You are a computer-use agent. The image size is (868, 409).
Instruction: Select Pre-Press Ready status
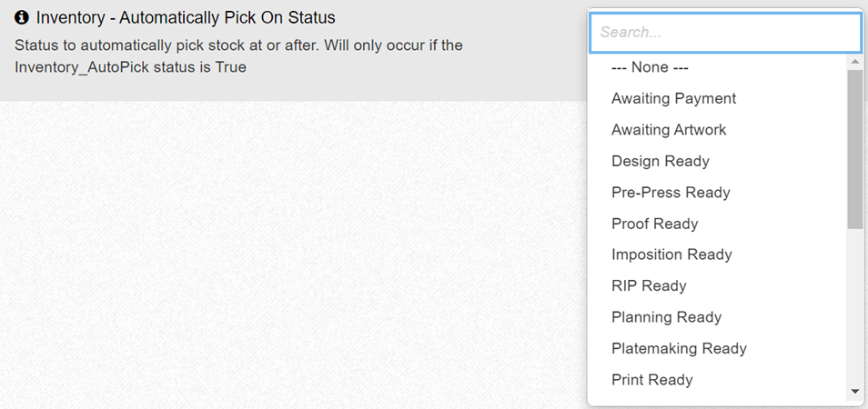[x=671, y=193]
